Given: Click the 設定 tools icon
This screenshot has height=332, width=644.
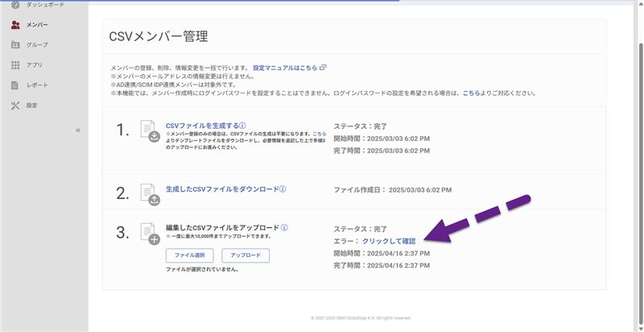Looking at the screenshot, I should click(15, 106).
